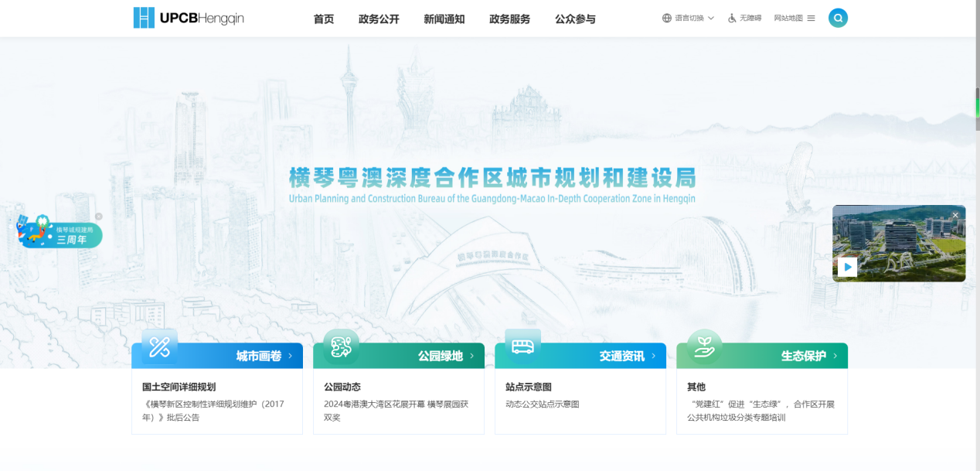Viewport: 980px width, 471px height.
Task: Go to the 公众参与 menu item
Action: pos(575,19)
